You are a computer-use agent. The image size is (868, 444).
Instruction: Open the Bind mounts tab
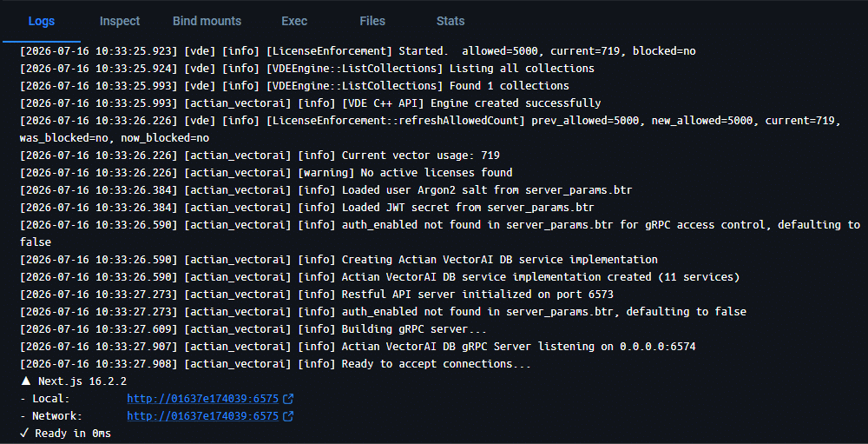[207, 22]
